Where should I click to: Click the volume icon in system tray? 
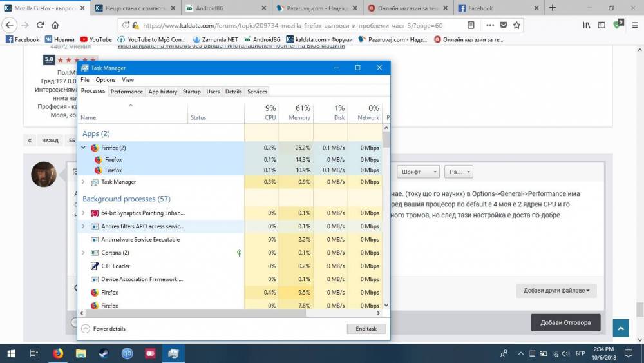566,353
